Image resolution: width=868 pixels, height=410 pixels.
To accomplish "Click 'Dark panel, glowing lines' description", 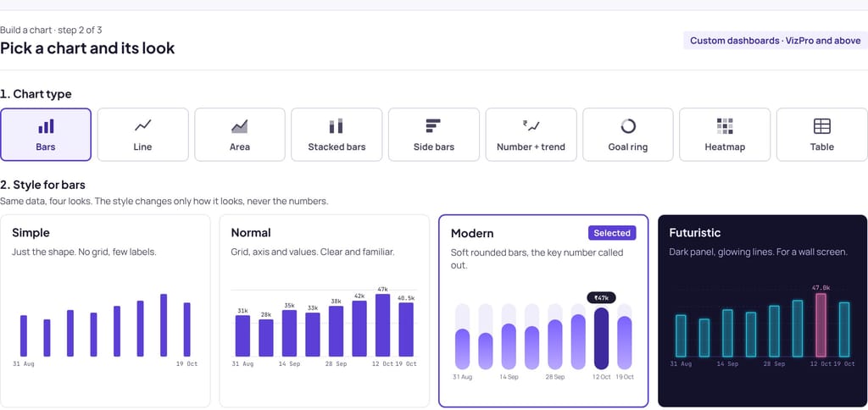I will 759,252.
